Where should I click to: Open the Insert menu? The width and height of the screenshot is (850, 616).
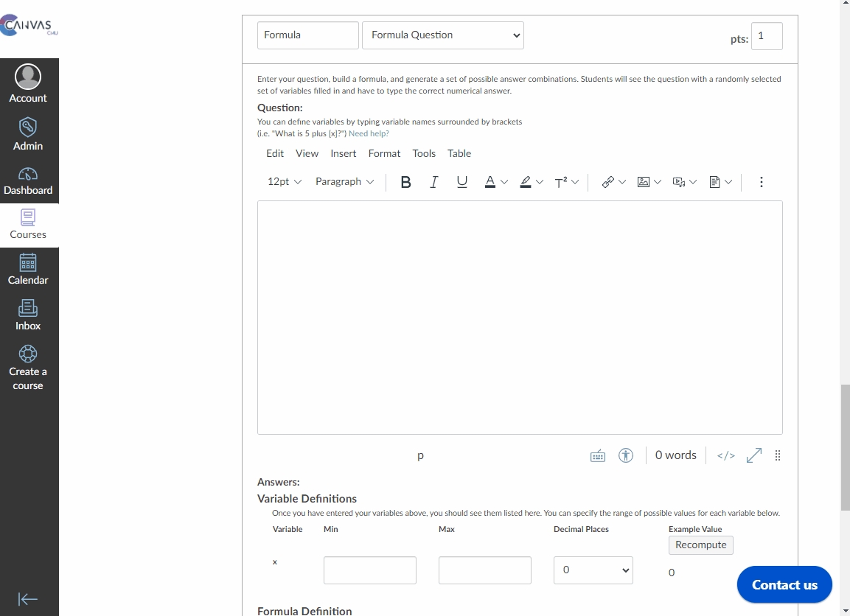(x=343, y=153)
